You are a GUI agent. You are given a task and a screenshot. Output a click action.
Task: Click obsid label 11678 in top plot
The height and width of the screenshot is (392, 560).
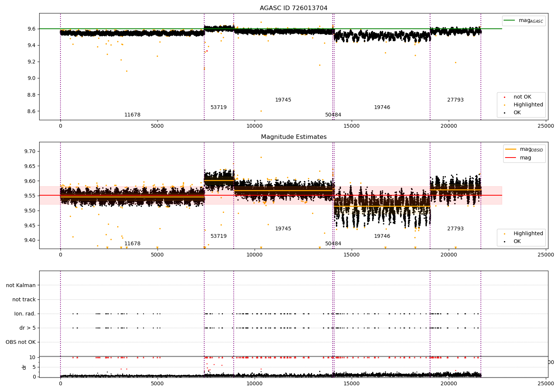pyautogui.click(x=132, y=115)
